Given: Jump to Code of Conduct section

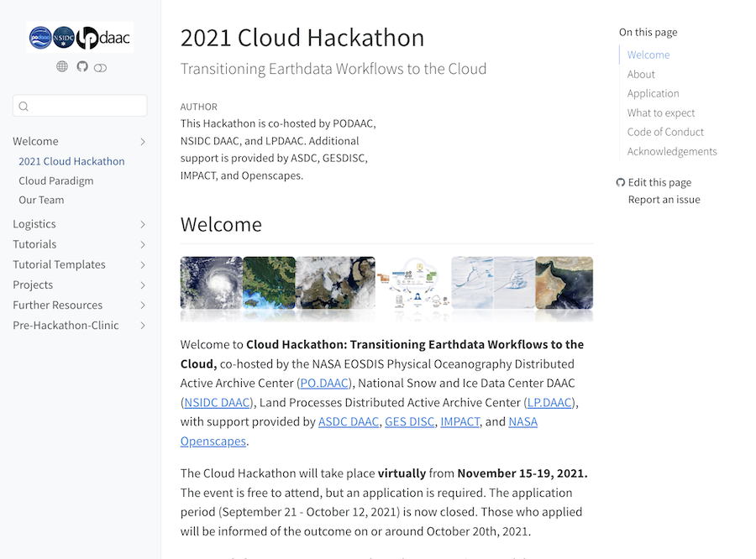Looking at the screenshot, I should point(665,132).
